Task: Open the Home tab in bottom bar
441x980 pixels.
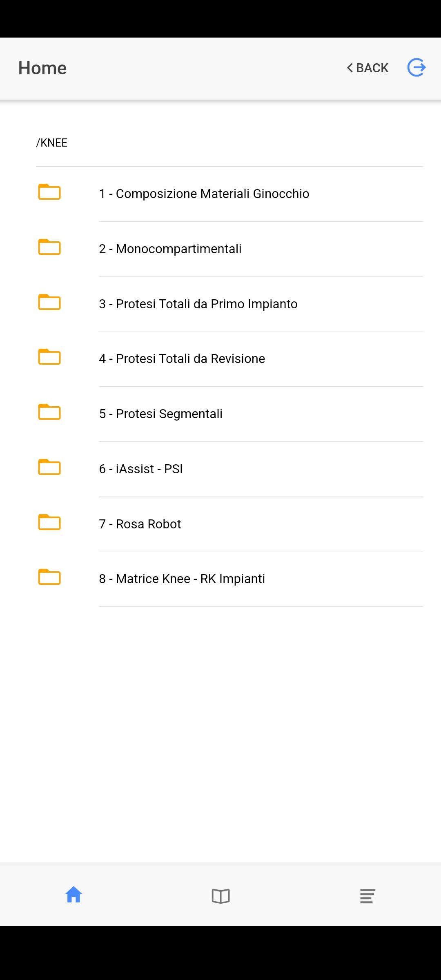Action: [x=73, y=895]
